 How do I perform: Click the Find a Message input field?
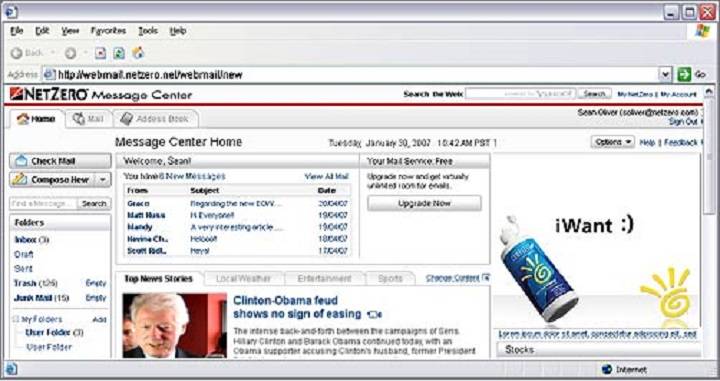(44, 203)
